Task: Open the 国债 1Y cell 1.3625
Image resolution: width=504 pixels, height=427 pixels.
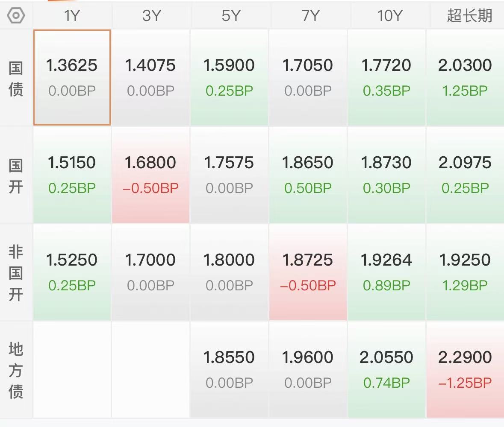Action: point(72,77)
